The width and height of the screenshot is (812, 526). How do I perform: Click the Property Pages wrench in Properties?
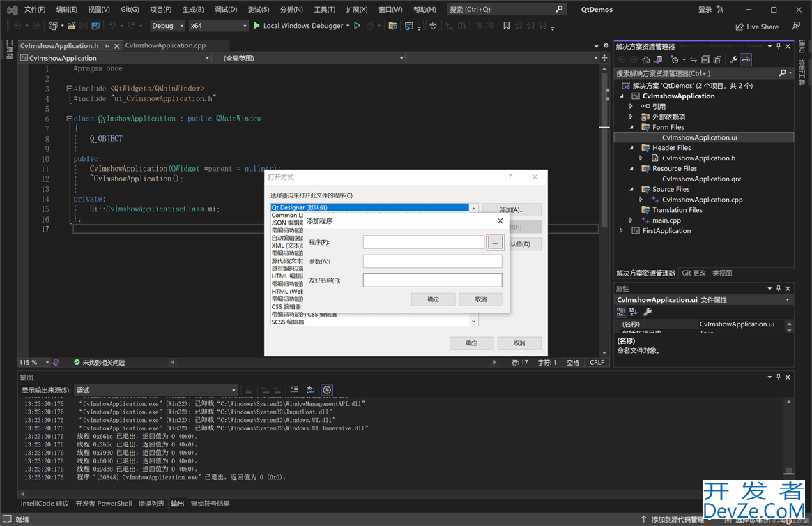[648, 311]
